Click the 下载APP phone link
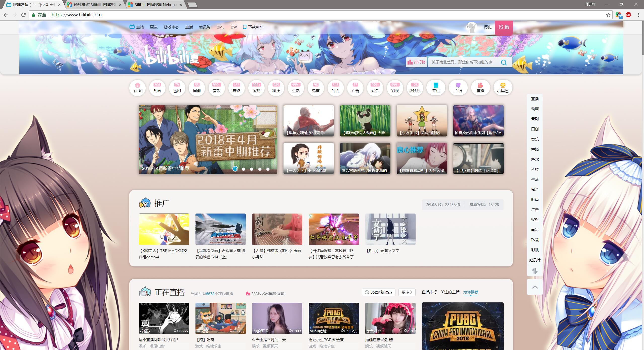 (x=253, y=27)
